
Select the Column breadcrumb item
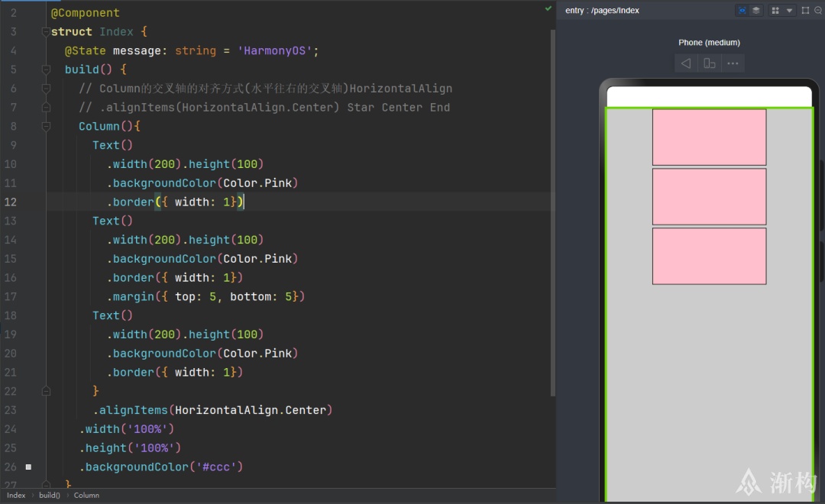[86, 495]
